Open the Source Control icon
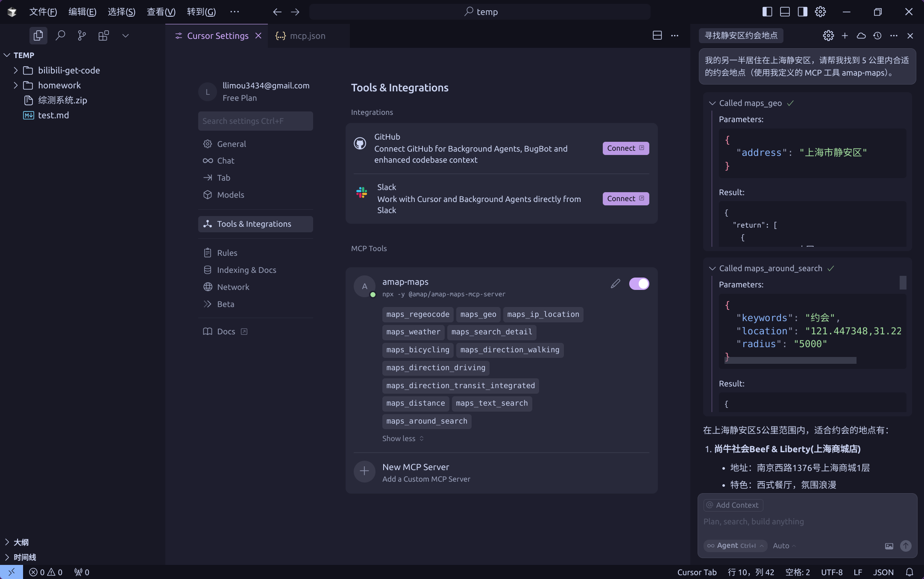This screenshot has height=579, width=924. tap(82, 35)
